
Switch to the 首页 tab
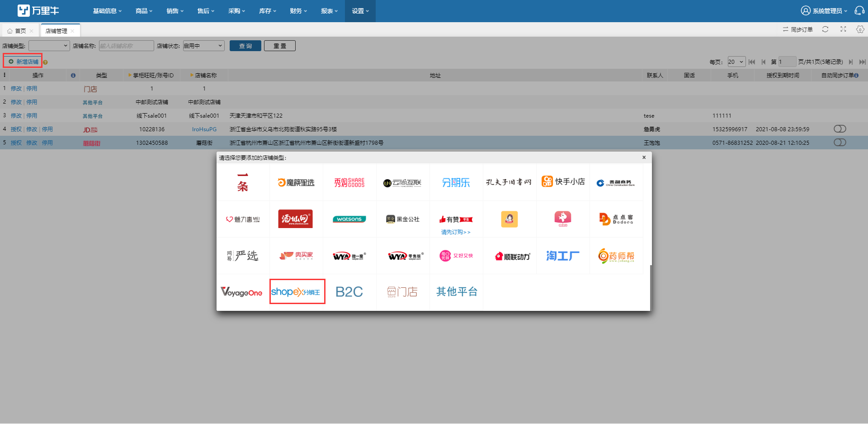tap(20, 31)
